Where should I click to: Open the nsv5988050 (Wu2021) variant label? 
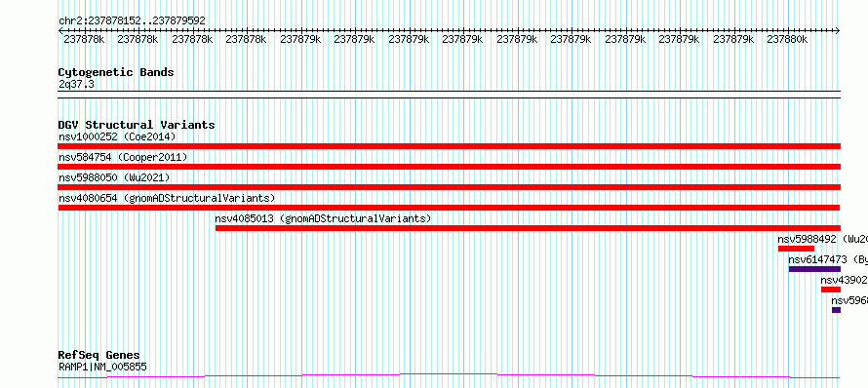114,177
